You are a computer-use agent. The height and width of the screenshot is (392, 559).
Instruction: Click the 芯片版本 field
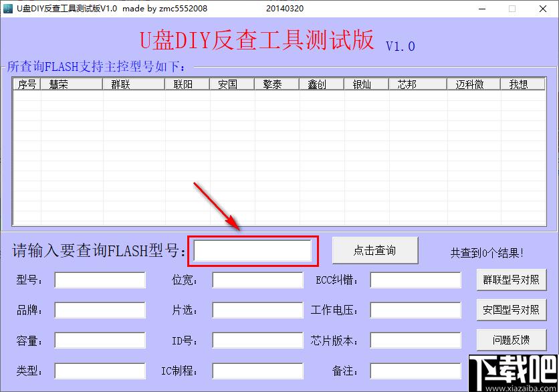pyautogui.click(x=416, y=340)
